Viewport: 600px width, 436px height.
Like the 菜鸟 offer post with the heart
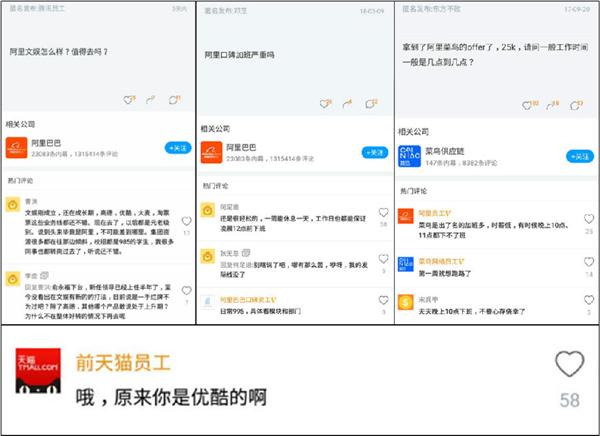click(x=526, y=103)
